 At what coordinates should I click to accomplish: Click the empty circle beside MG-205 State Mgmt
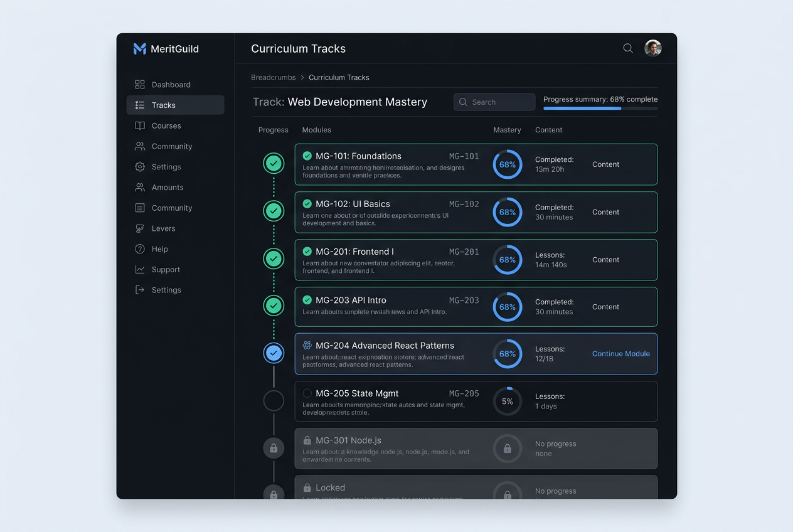[307, 393]
